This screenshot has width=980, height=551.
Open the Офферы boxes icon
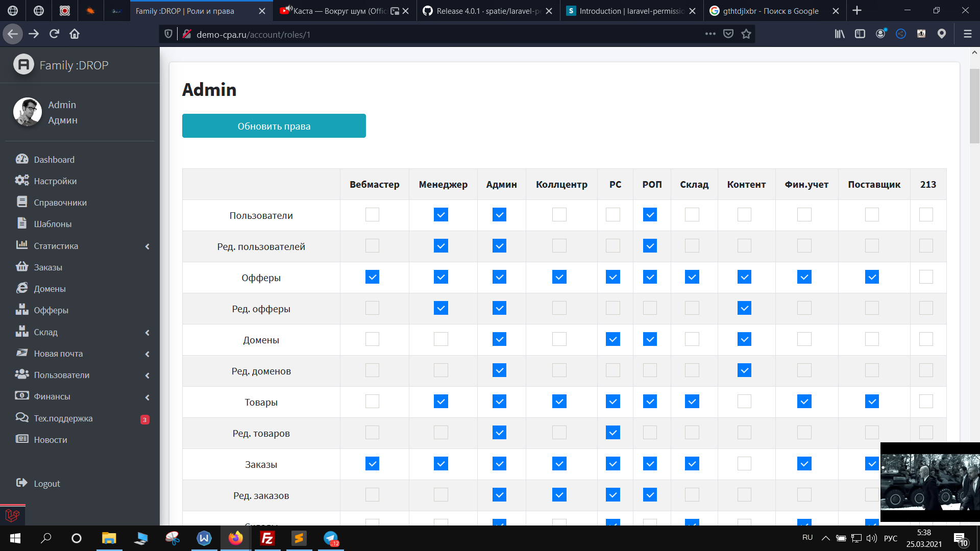point(22,310)
